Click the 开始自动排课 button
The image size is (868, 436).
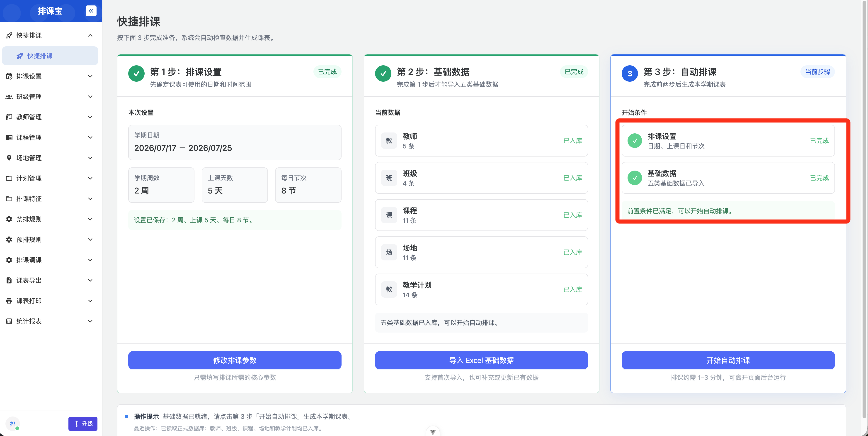728,360
